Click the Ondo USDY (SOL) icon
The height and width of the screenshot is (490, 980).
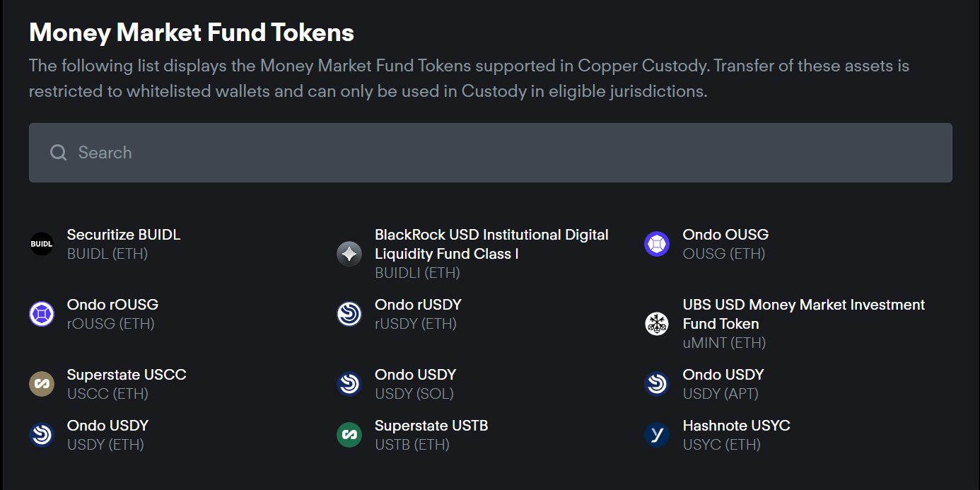click(x=349, y=384)
